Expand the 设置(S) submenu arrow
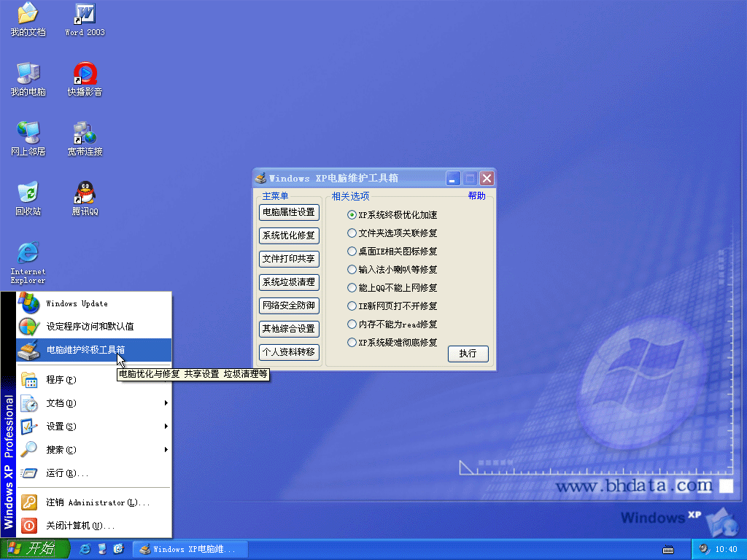Image resolution: width=747 pixels, height=560 pixels. coord(166,426)
